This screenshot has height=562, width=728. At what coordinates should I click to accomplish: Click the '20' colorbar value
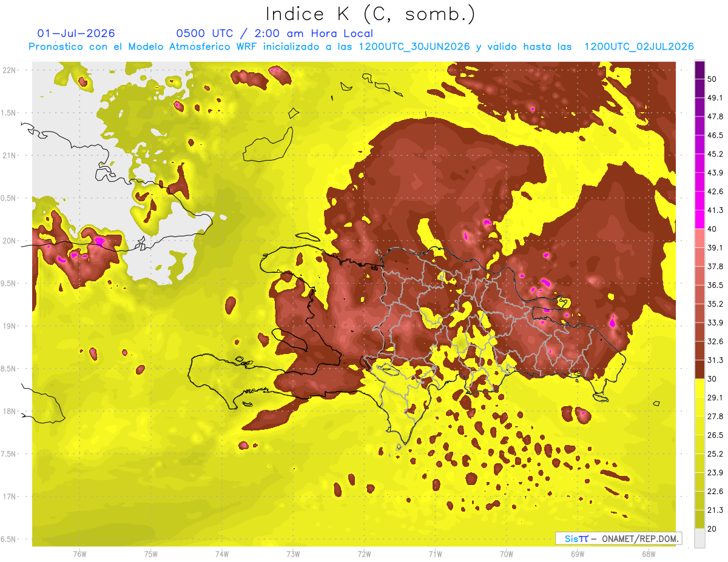coord(712,529)
